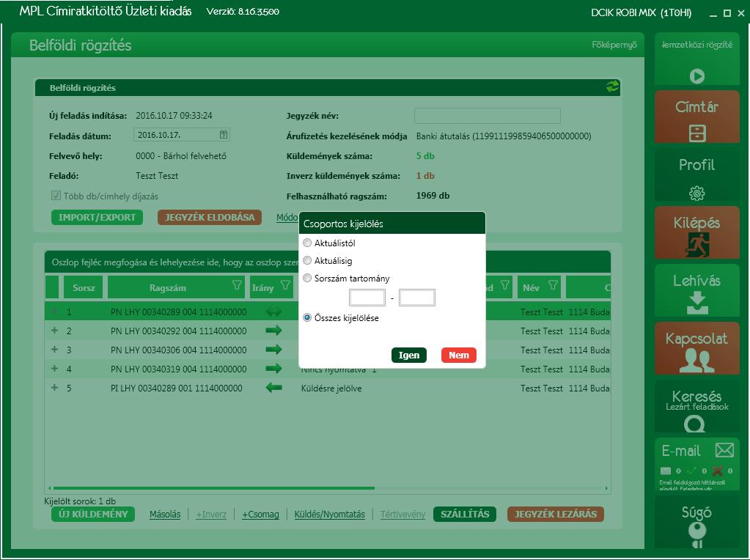
Task: Choose the Sorszám tartomány radio option
Action: (x=307, y=279)
